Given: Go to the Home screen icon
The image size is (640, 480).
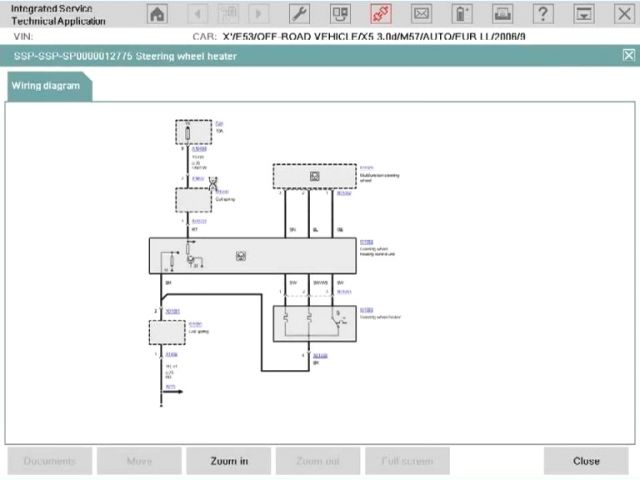Looking at the screenshot, I should pos(158,14).
